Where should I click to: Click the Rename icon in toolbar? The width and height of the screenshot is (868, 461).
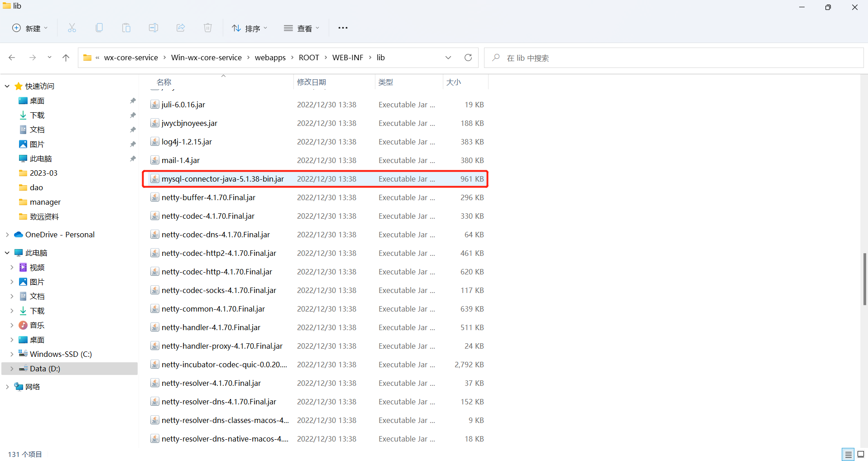pos(153,28)
